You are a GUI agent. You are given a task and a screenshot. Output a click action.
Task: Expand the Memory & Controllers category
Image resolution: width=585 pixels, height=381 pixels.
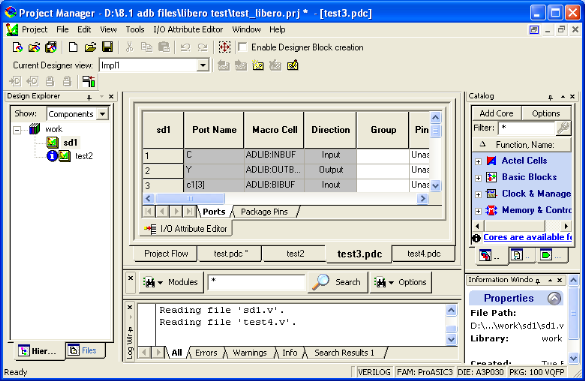tap(478, 211)
